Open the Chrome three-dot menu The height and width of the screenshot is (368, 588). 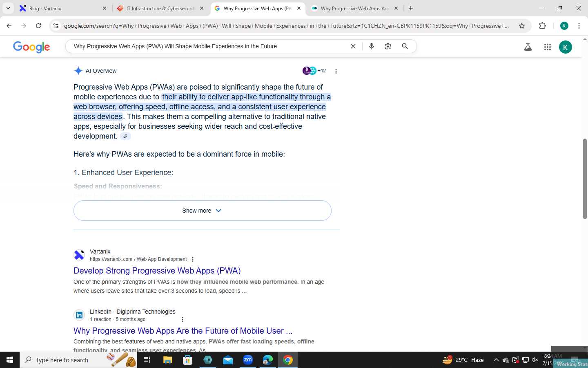point(579,26)
